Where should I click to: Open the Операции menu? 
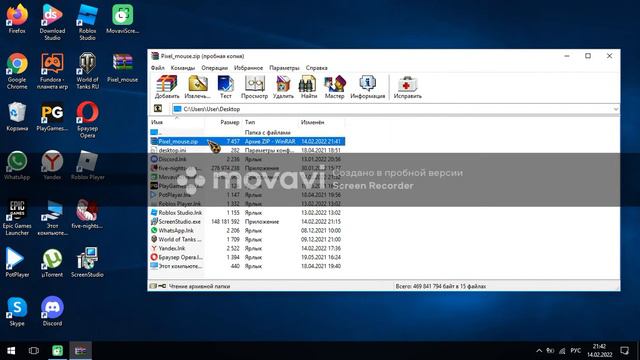point(214,68)
